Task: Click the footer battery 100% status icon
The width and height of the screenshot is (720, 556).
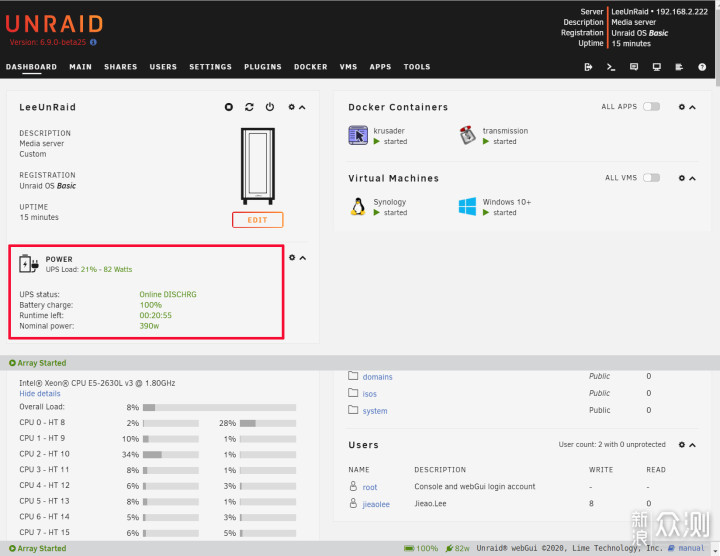Action: [409, 548]
